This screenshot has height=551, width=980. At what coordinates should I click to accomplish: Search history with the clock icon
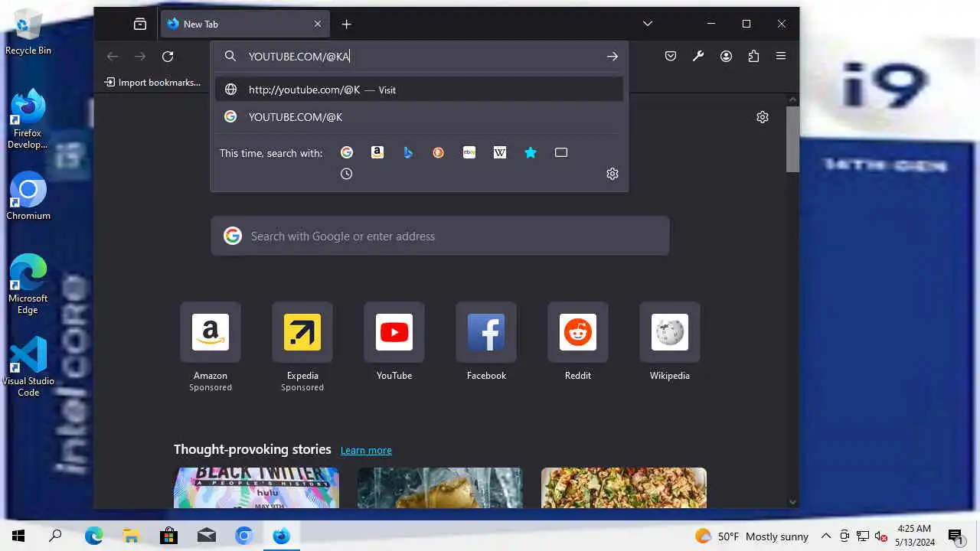[x=347, y=174]
